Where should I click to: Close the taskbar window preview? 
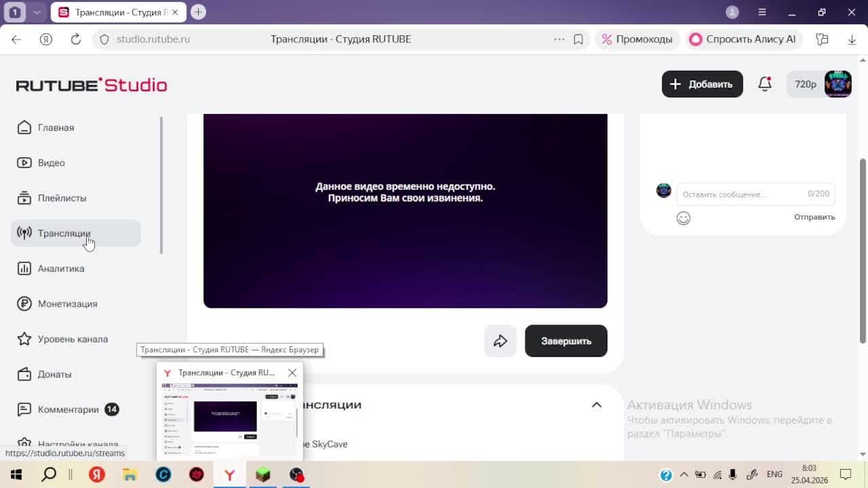(292, 373)
